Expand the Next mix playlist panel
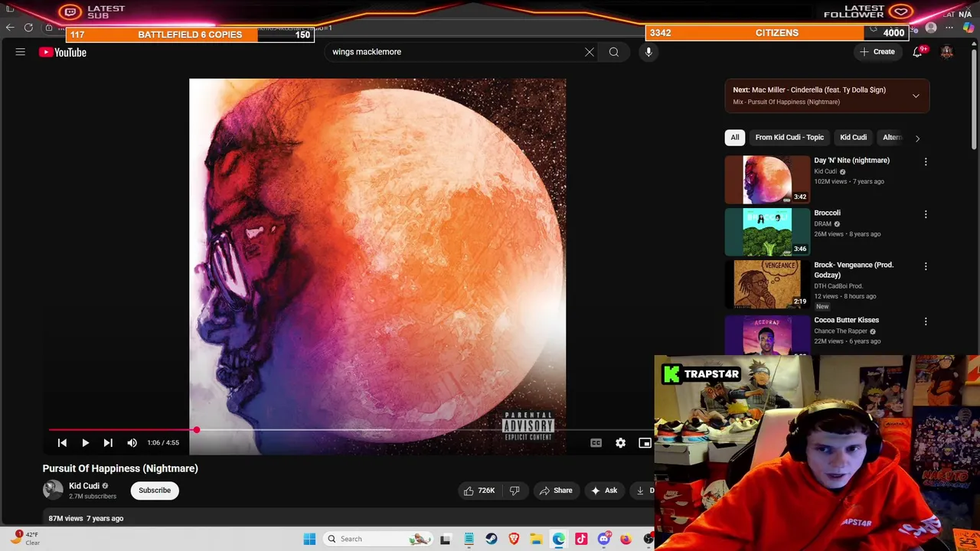 coord(916,96)
